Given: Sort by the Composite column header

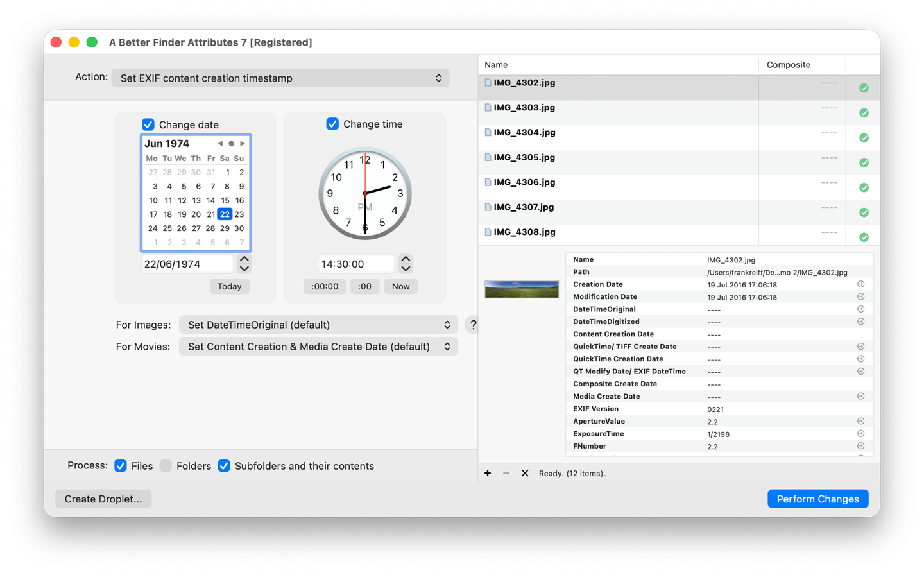Looking at the screenshot, I should coord(802,65).
